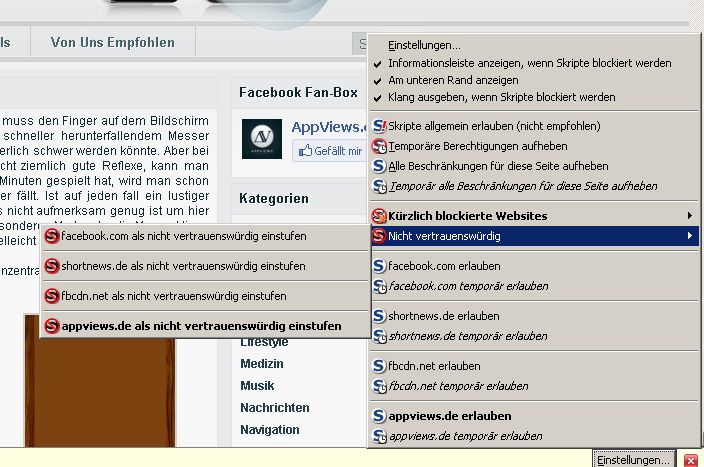Image resolution: width=704 pixels, height=467 pixels.
Task: Select 'appviews.de temporär erlauben'
Action: [534, 436]
